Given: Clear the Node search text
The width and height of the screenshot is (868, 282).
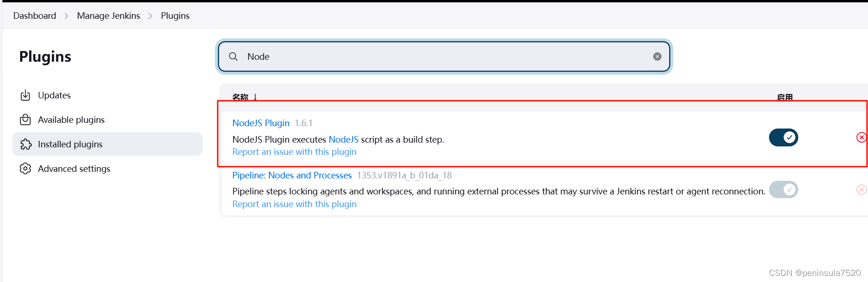Looking at the screenshot, I should 657,56.
